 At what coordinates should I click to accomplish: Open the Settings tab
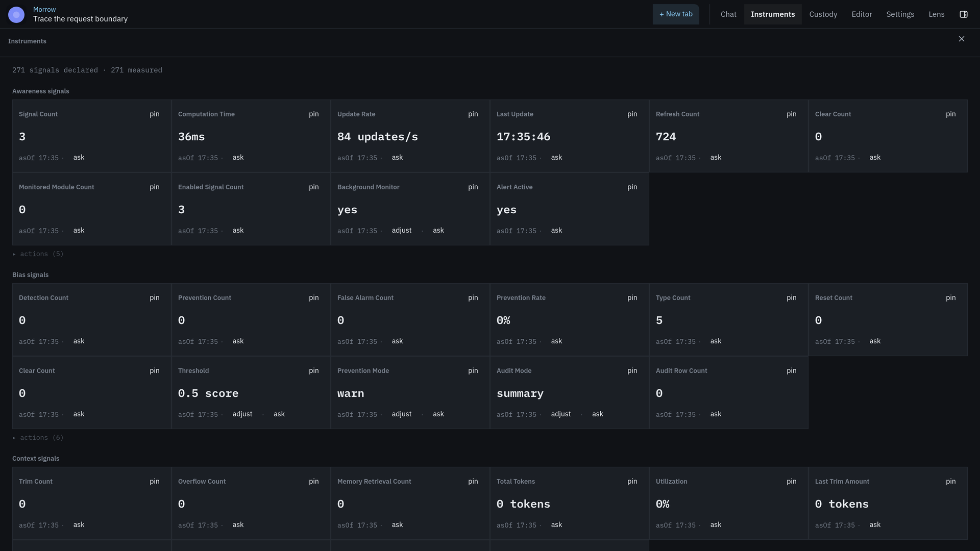click(900, 14)
